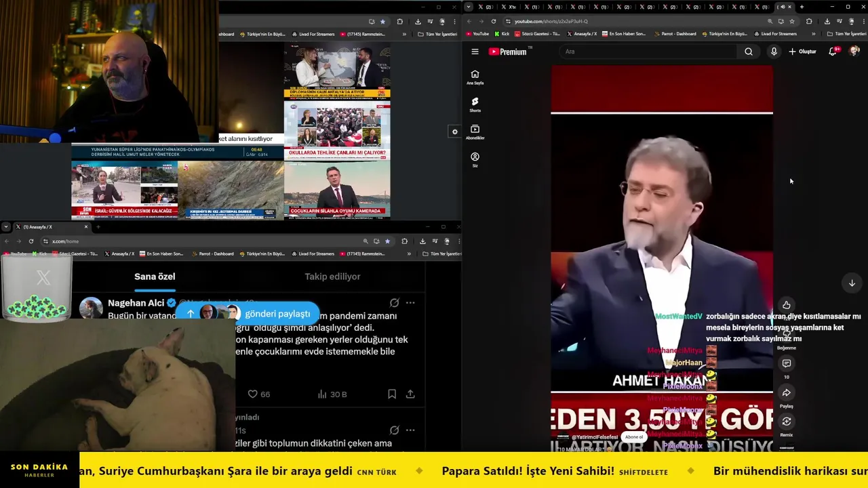The height and width of the screenshot is (488, 868).
Task: Open a new tab in the YouTube window
Action: 802,7
